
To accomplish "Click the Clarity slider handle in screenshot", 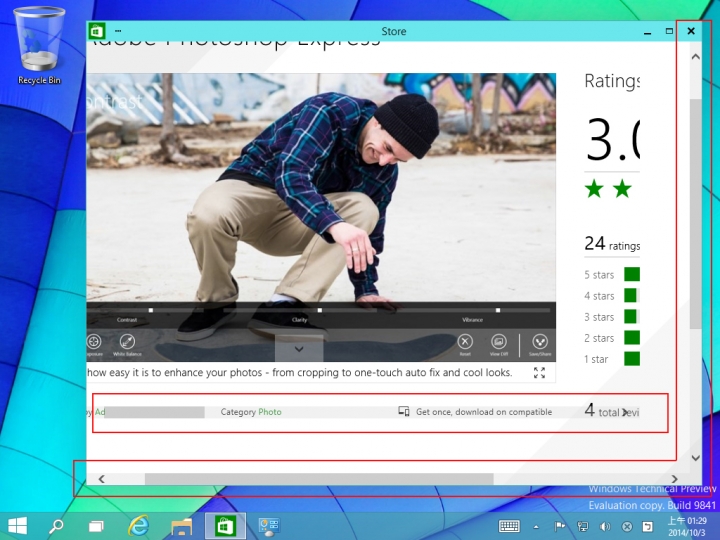I will (x=320, y=310).
